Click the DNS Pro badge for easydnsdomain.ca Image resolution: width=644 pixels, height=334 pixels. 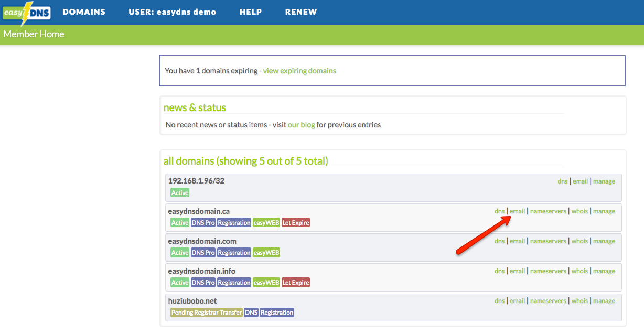[203, 223]
